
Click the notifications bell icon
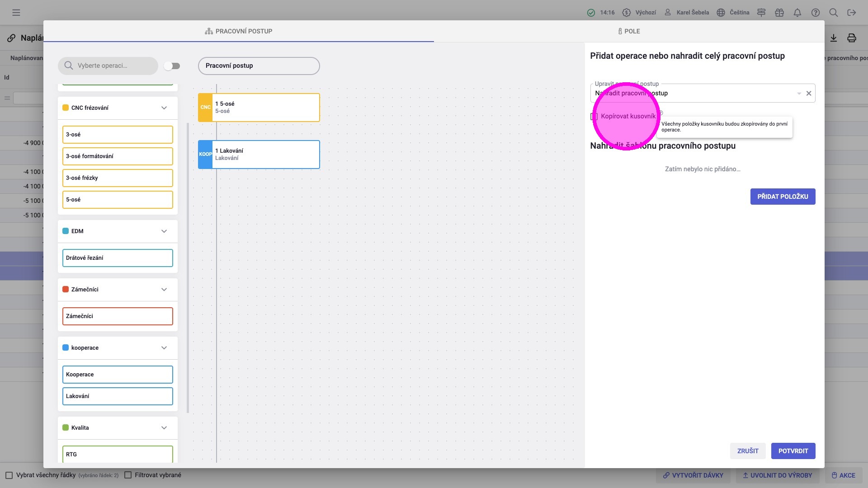[x=797, y=13]
